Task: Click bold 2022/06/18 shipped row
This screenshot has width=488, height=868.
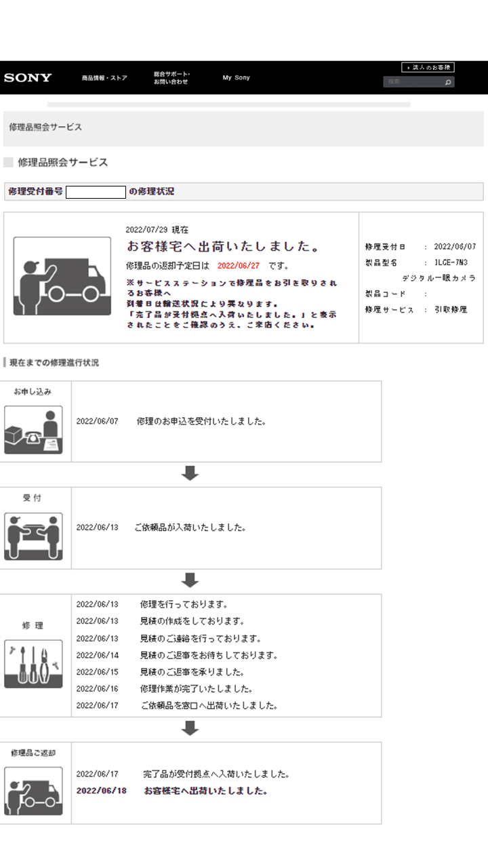Action: tap(172, 791)
